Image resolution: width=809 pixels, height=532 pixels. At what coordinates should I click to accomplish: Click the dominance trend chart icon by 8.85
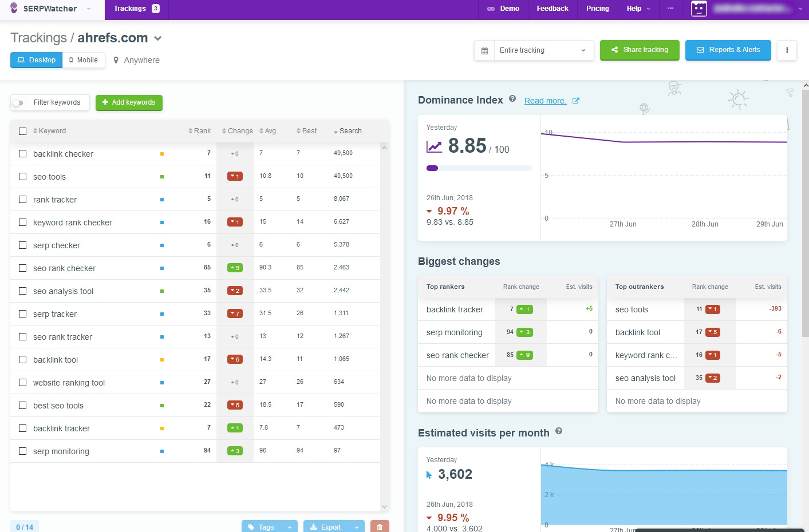pos(435,146)
